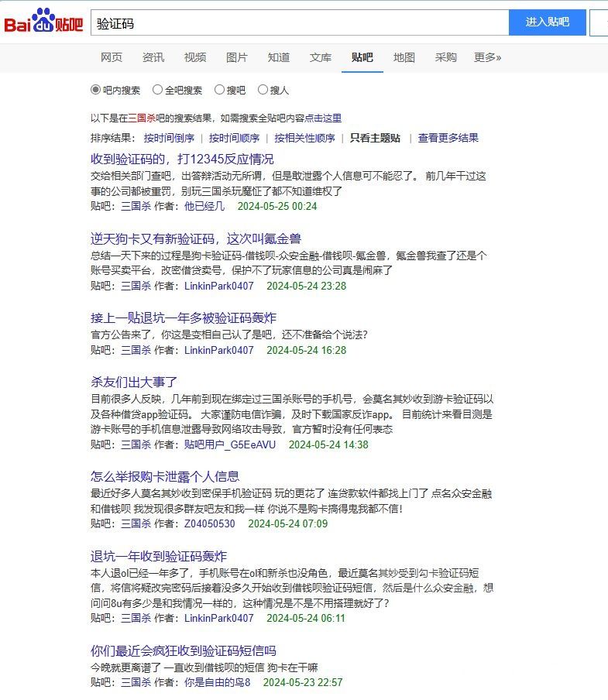Expand the 更多» menu
The image size is (608, 700).
click(x=487, y=57)
